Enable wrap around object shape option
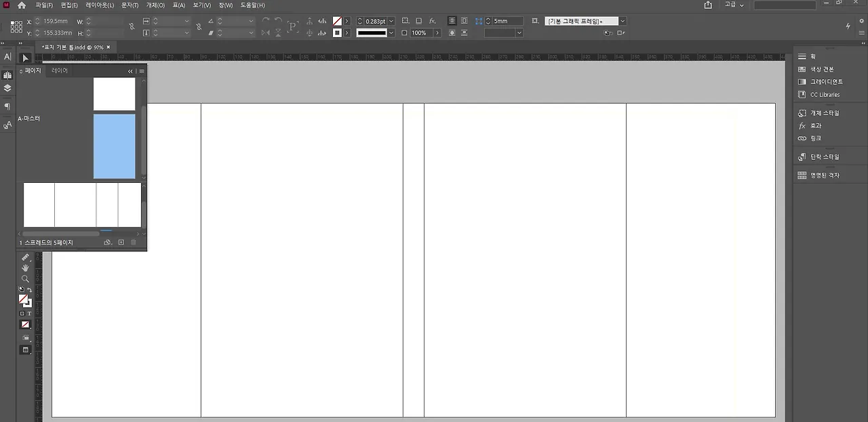This screenshot has width=868, height=422. (x=452, y=33)
